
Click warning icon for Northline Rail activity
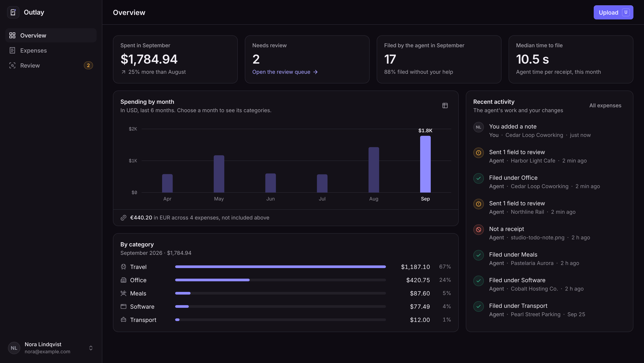[x=478, y=204]
